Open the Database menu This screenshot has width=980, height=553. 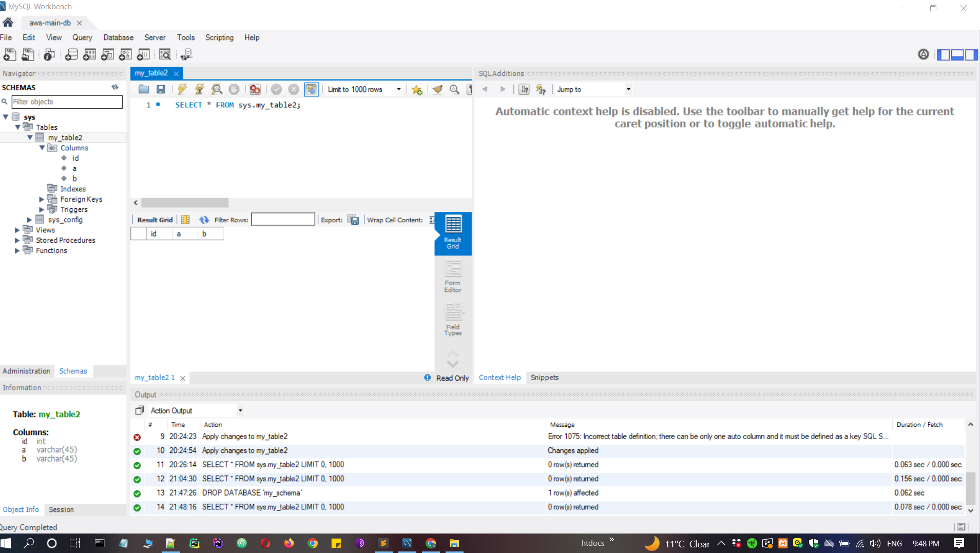(x=118, y=37)
